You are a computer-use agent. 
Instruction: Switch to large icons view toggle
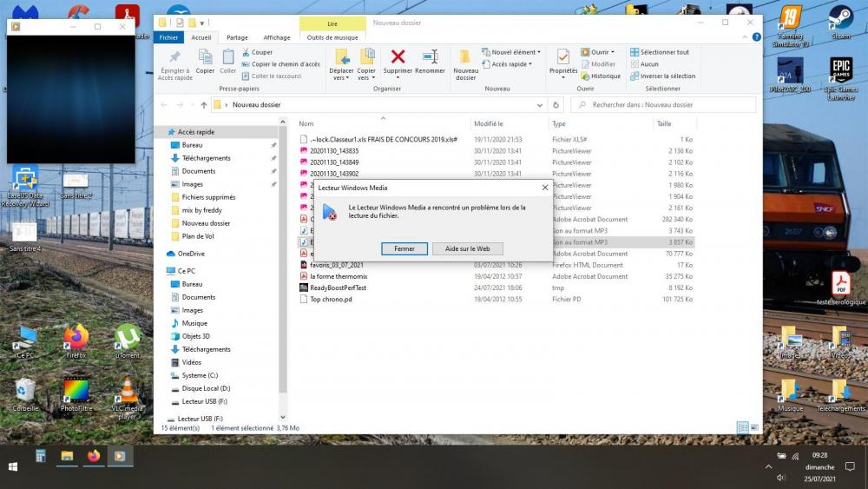(x=755, y=427)
